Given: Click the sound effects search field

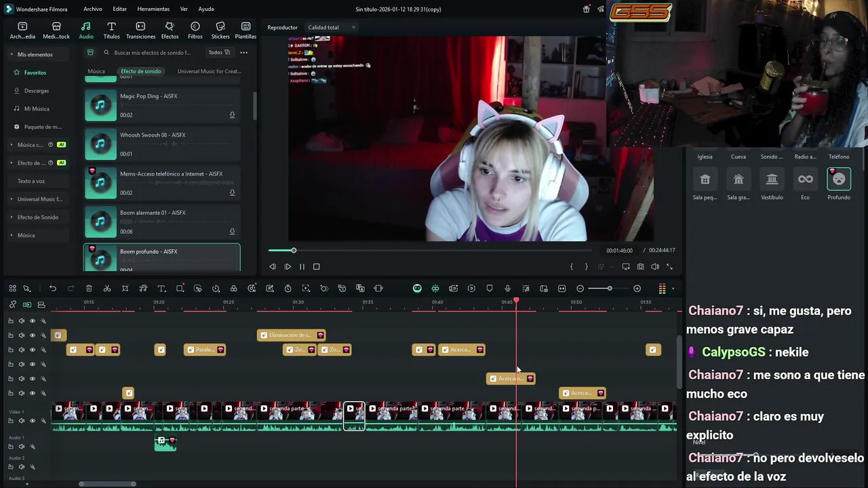Looking at the screenshot, I should pyautogui.click(x=153, y=52).
